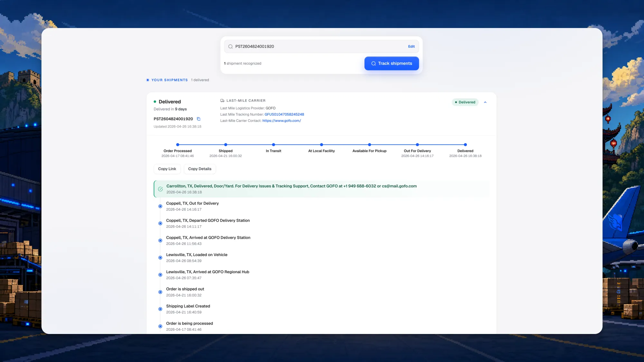
Task: Click the green Delivered status badge
Action: (x=465, y=102)
